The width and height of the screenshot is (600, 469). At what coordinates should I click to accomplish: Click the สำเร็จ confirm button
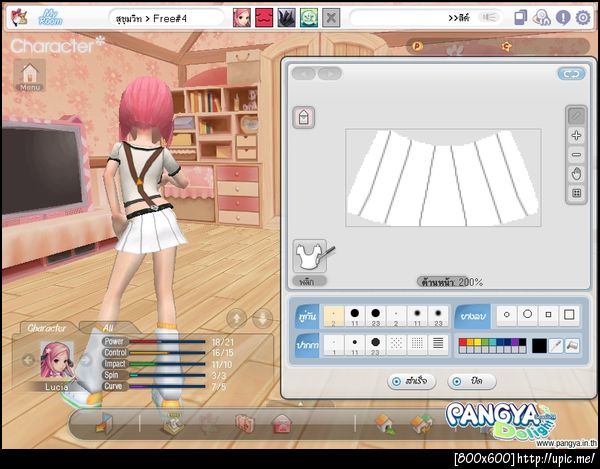click(x=412, y=381)
